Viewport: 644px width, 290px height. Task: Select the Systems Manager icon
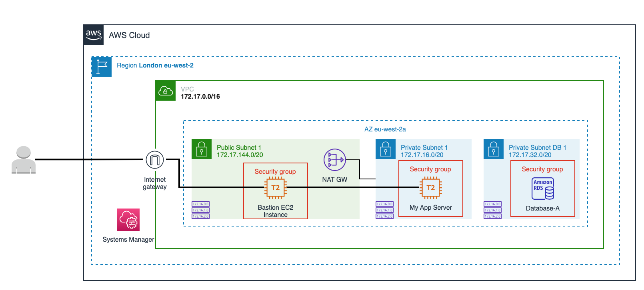coord(128,220)
